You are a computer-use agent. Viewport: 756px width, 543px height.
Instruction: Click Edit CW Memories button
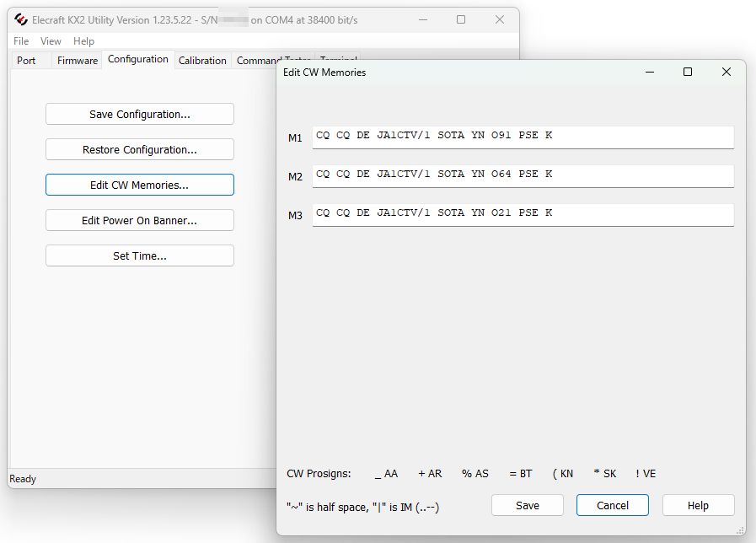click(140, 185)
